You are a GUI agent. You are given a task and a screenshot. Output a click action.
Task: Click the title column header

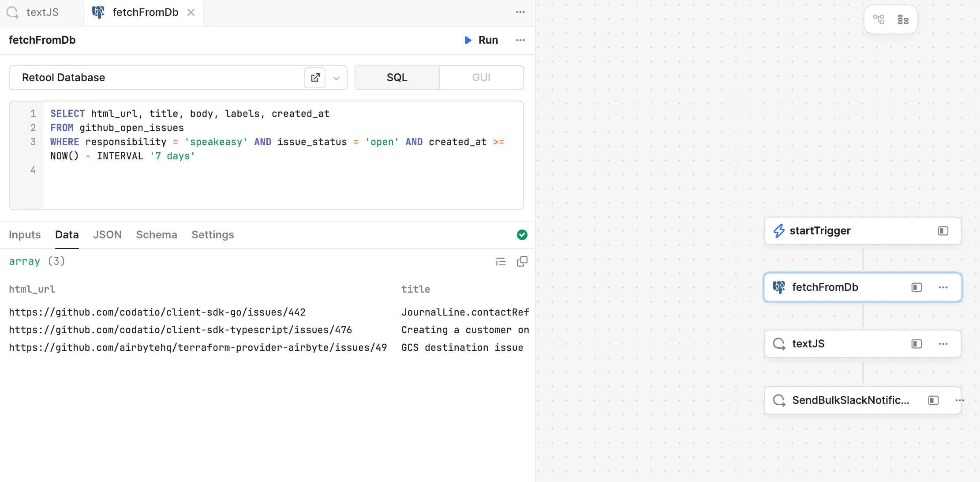point(416,289)
